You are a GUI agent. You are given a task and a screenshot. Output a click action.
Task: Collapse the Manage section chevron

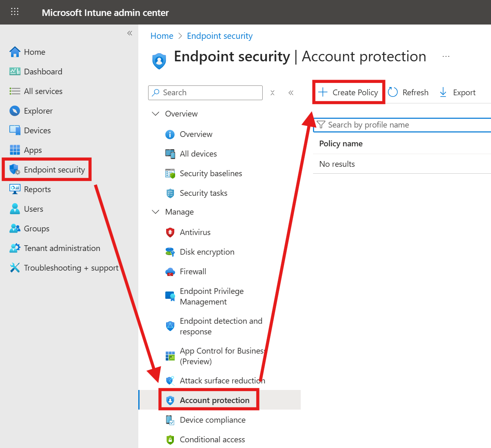[155, 212]
